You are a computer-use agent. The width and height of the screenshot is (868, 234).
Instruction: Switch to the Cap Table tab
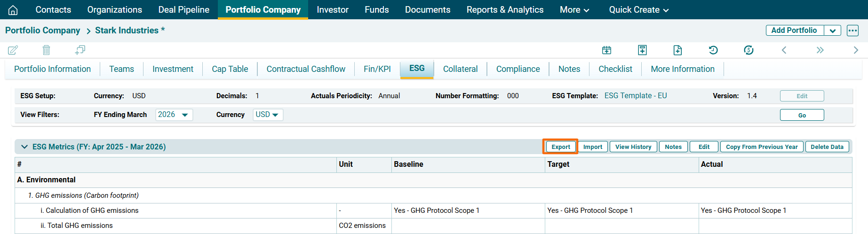[x=230, y=69]
